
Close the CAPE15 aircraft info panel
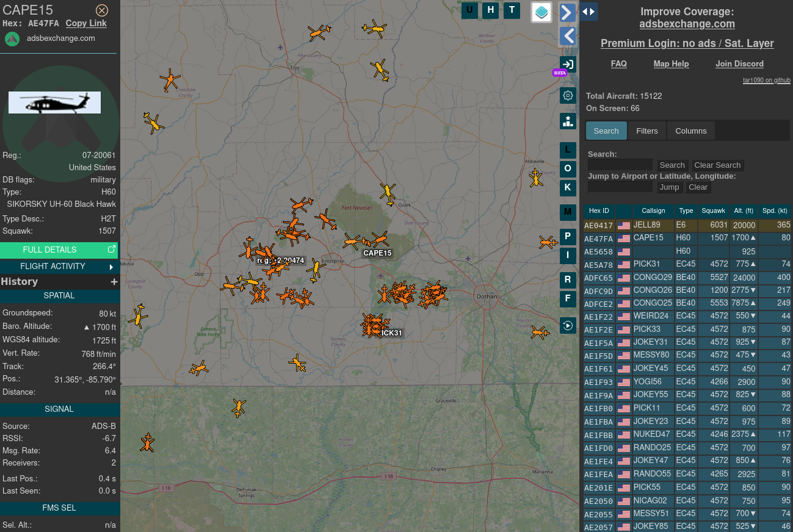click(102, 10)
